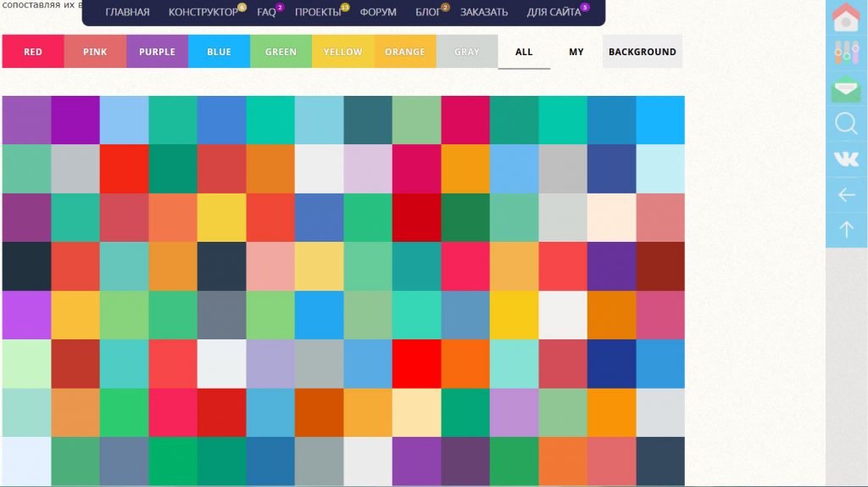868x487 pixels.
Task: Pick the very pale ice-blue bottom-left swatch
Action: point(26,462)
